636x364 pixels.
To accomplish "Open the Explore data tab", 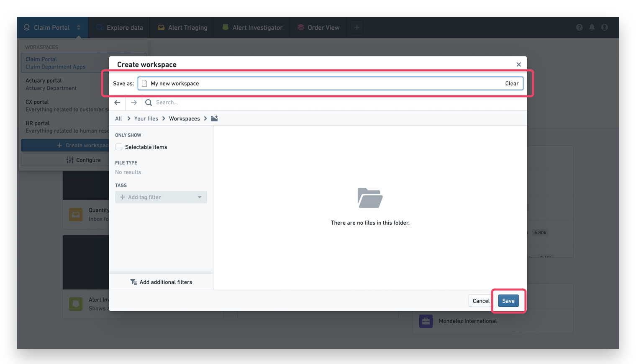I will 119,28.
